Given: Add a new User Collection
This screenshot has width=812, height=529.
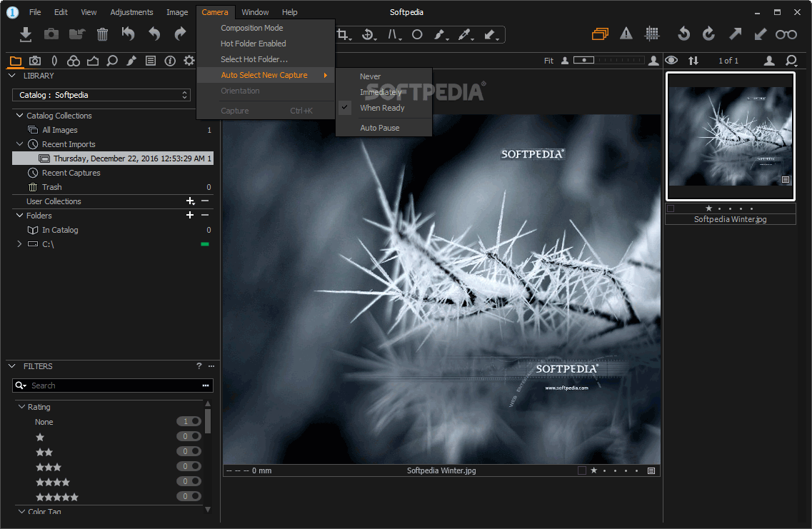Looking at the screenshot, I should coord(191,201).
